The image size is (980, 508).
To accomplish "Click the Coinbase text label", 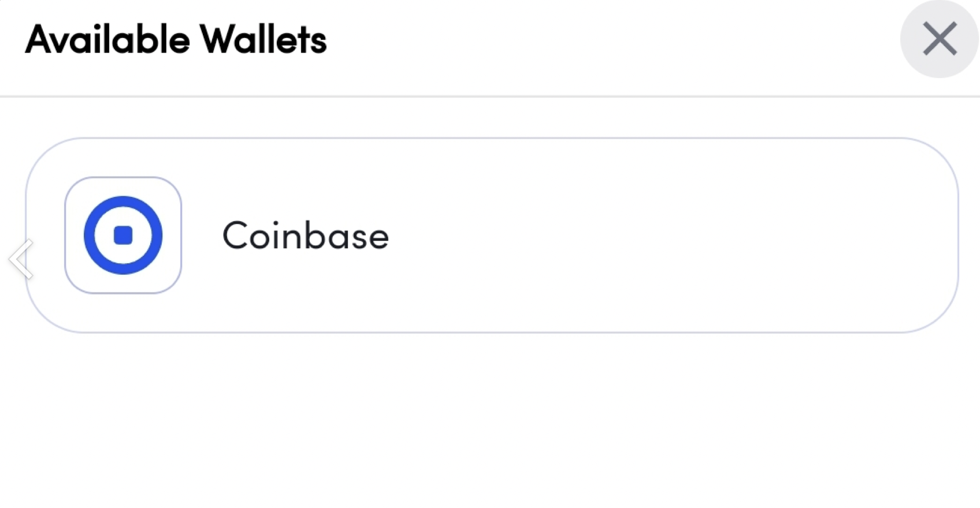I will (x=306, y=236).
